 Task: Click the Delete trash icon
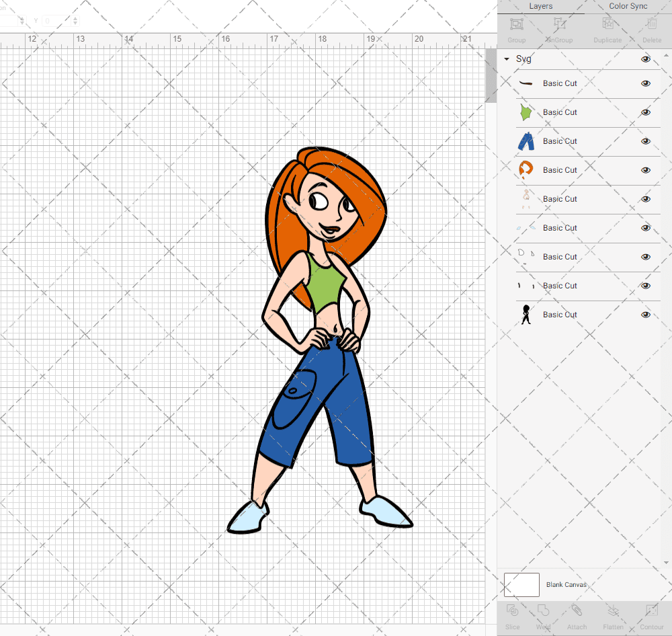[x=652, y=24]
